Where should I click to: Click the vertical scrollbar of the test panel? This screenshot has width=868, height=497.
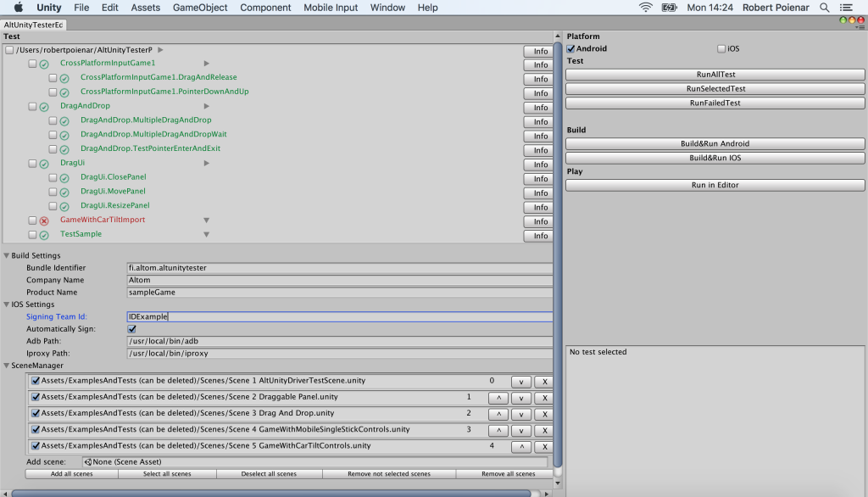tap(558, 255)
